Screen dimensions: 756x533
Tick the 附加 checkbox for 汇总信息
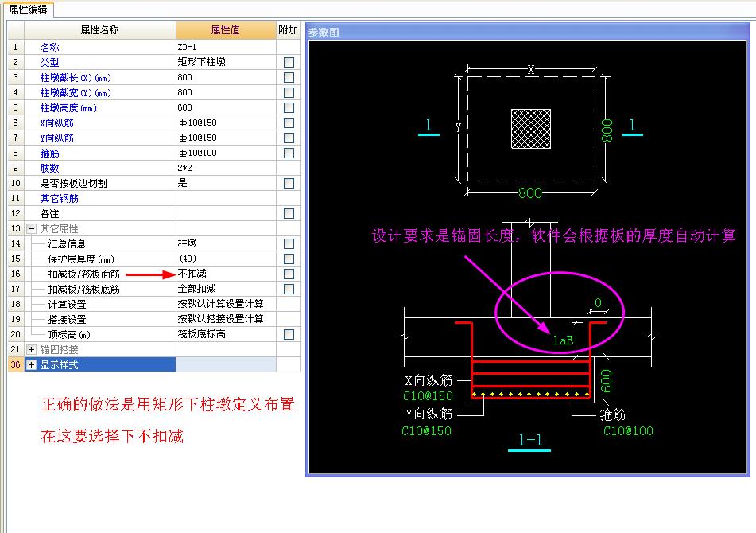(x=289, y=243)
